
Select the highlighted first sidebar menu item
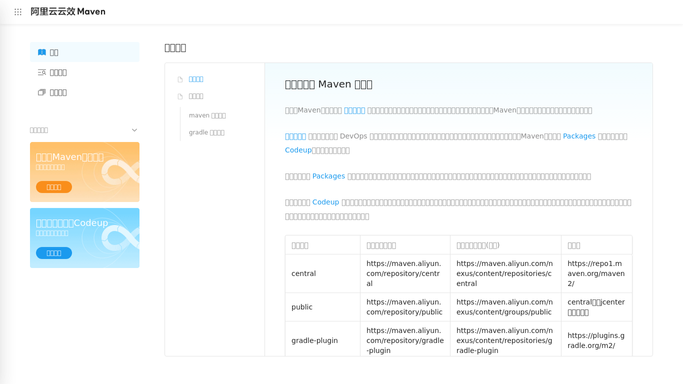[85, 52]
